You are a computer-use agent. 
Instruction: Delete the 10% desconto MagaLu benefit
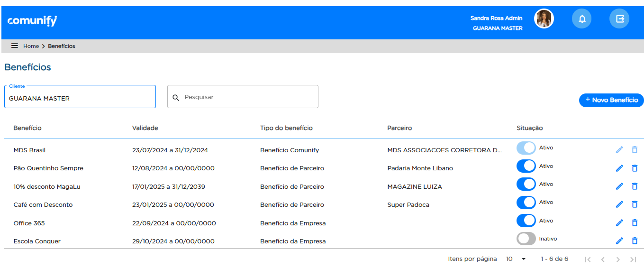coord(635,186)
